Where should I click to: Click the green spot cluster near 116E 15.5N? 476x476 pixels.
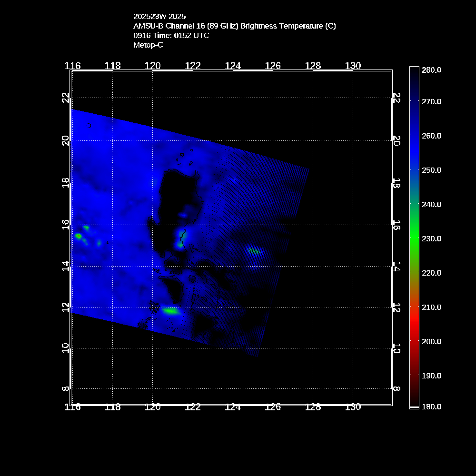(x=79, y=236)
